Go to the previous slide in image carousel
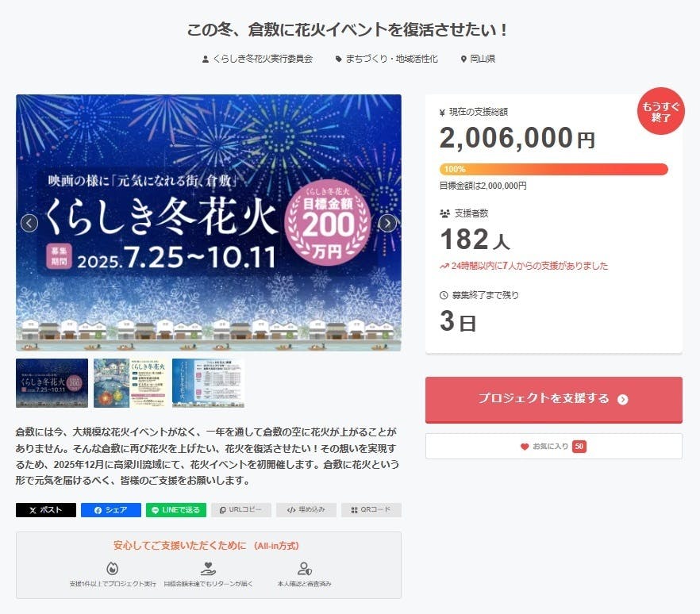700x614 pixels. pyautogui.click(x=29, y=223)
